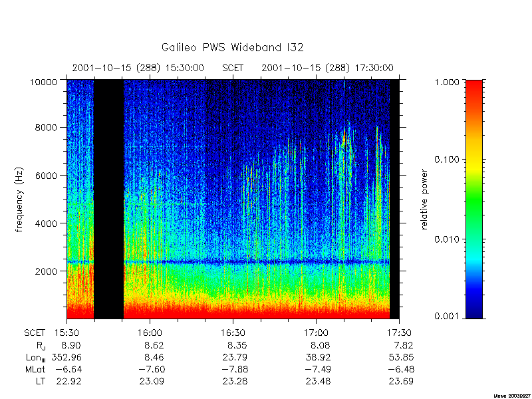532x399 pixels.
Task: Click the "2000" frequency axis label
Action: [47, 271]
